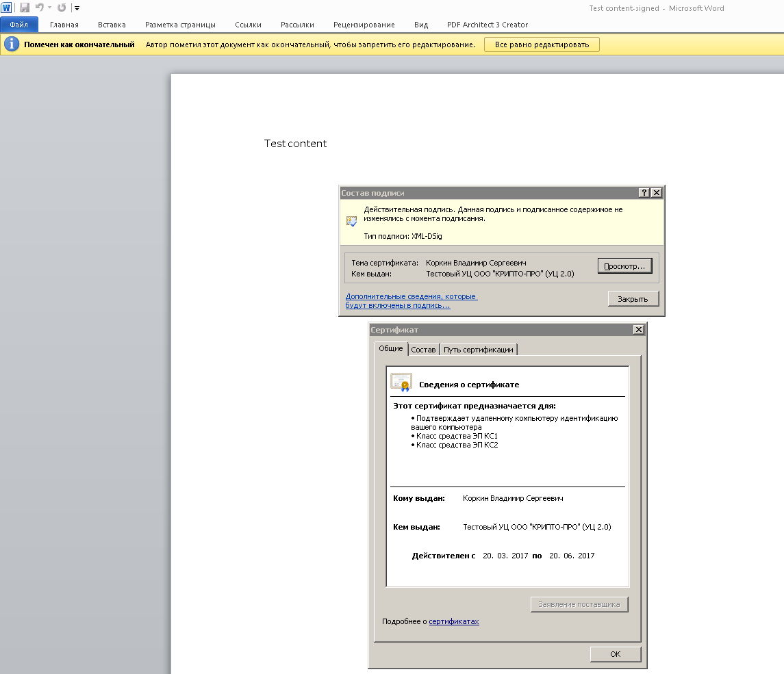Click the Тип подписи: XML-DSig text
The width and height of the screenshot is (784, 674).
[x=403, y=236]
